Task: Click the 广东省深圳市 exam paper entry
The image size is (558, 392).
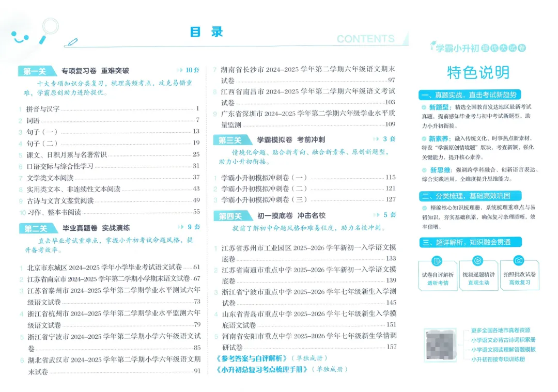Action: point(304,119)
